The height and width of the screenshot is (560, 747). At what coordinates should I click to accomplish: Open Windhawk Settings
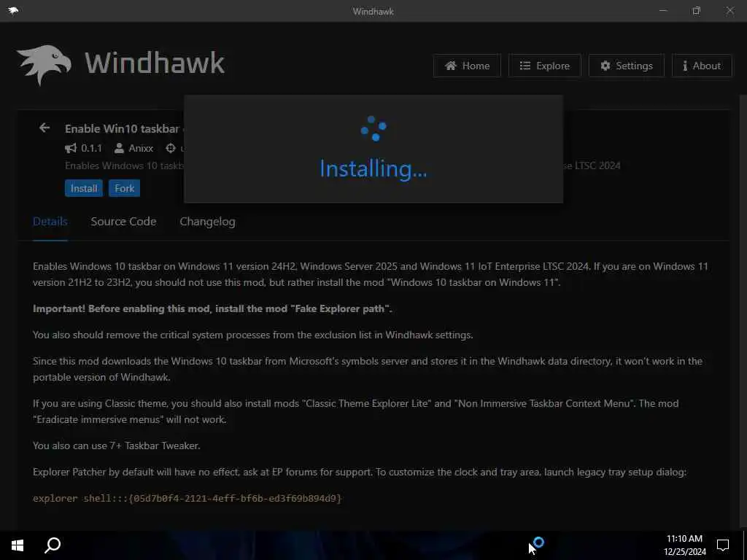click(627, 66)
